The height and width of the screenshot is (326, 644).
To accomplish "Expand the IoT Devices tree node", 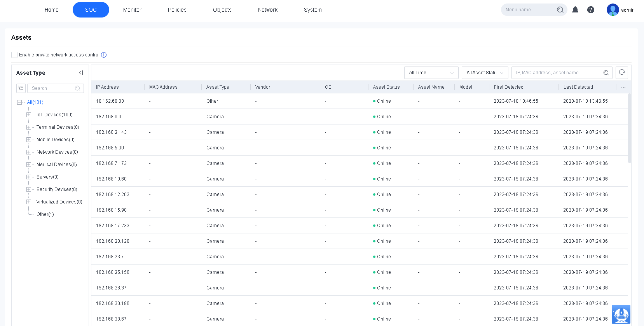I will (29, 115).
